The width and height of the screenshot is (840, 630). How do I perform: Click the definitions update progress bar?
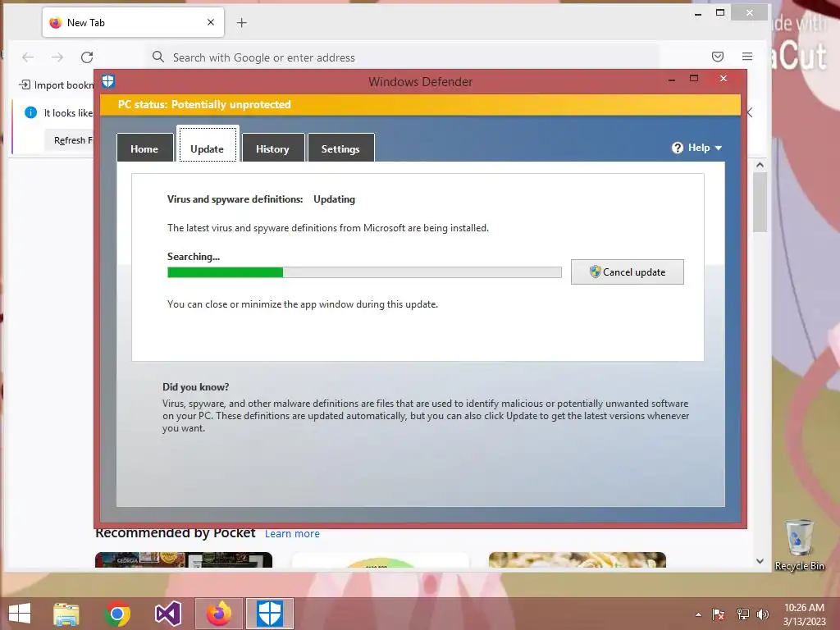[x=364, y=272]
